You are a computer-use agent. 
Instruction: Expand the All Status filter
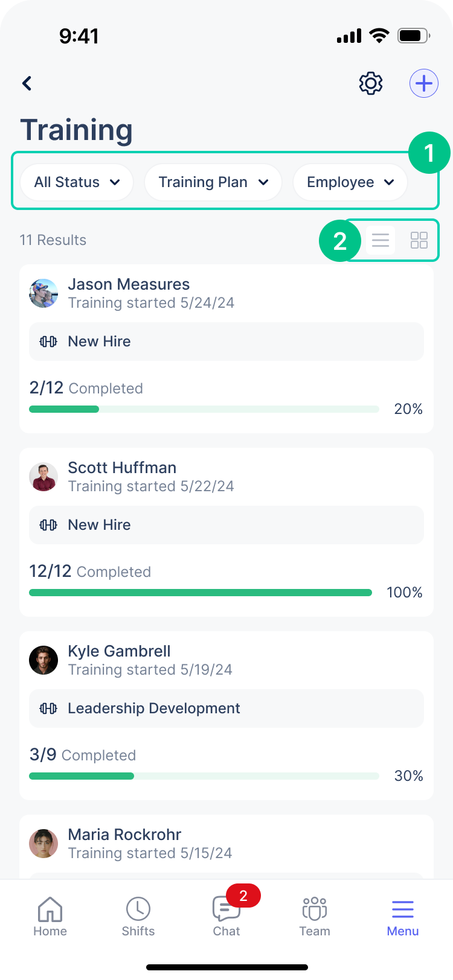(x=77, y=182)
